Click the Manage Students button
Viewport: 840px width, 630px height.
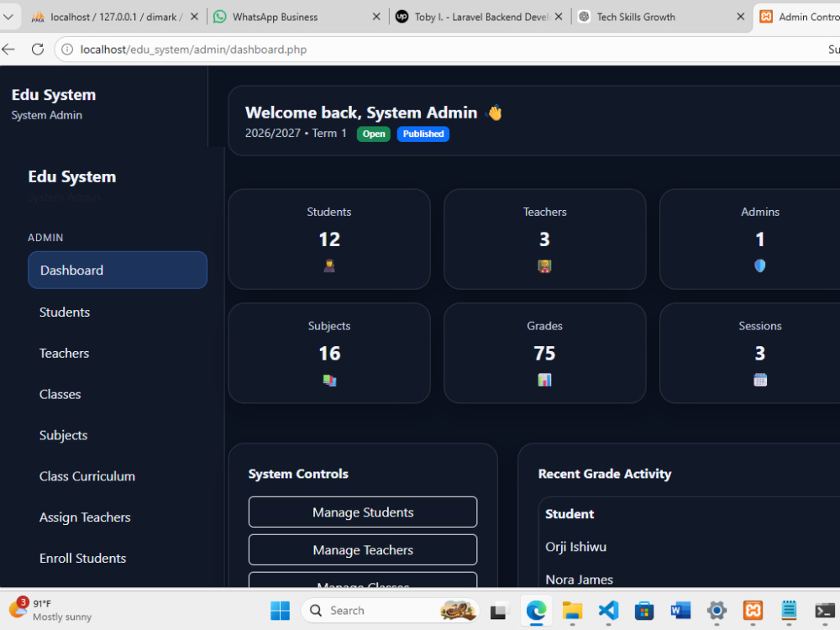(x=363, y=512)
